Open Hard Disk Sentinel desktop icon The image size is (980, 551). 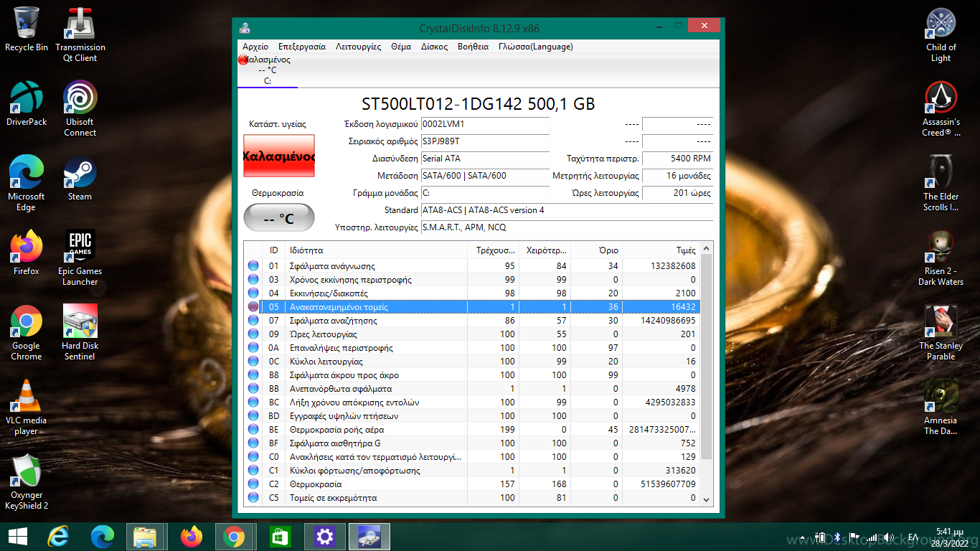tap(80, 331)
